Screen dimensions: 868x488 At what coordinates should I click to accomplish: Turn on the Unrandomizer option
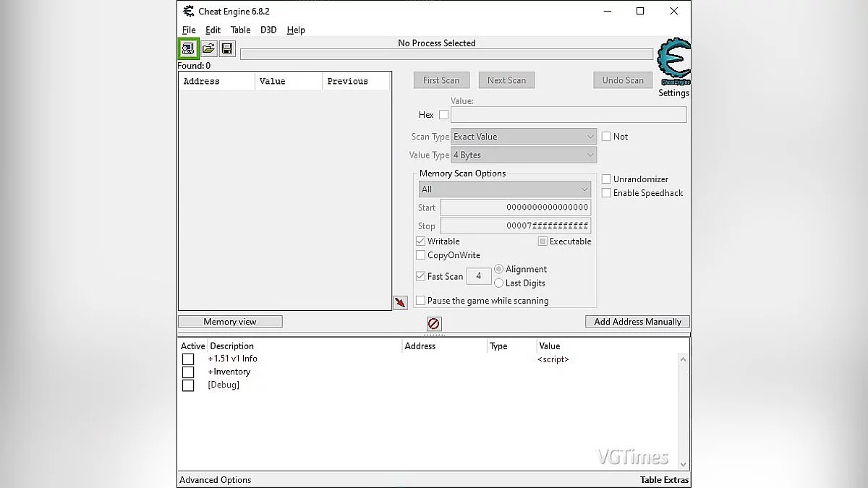pos(606,179)
